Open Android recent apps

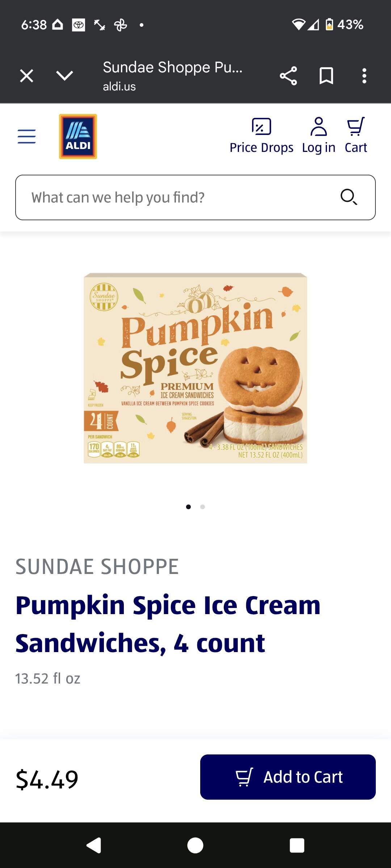coord(297,846)
